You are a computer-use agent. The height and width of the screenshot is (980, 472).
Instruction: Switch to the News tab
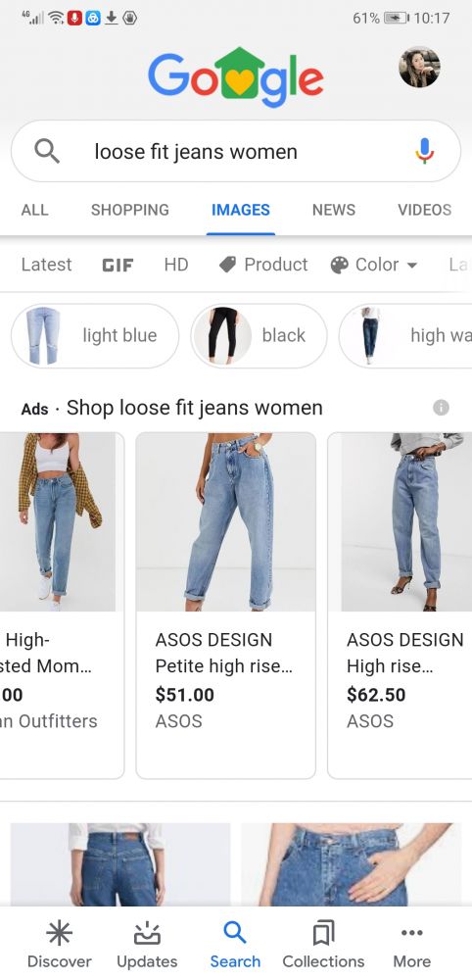333,210
